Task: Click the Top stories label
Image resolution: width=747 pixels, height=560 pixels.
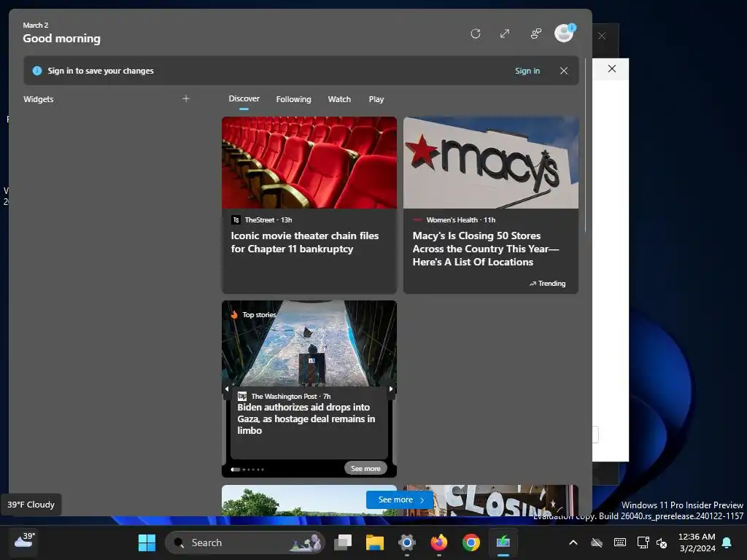Action: coord(259,315)
